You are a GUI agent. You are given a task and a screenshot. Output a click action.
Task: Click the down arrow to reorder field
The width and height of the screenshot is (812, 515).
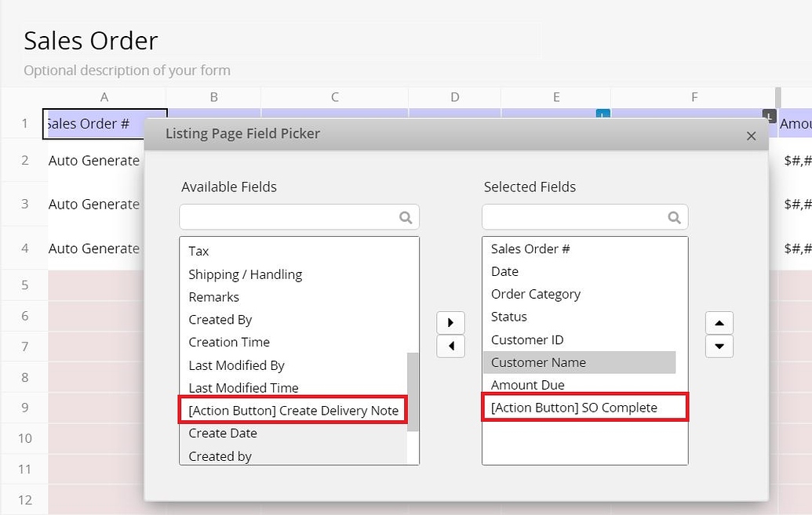coord(719,346)
